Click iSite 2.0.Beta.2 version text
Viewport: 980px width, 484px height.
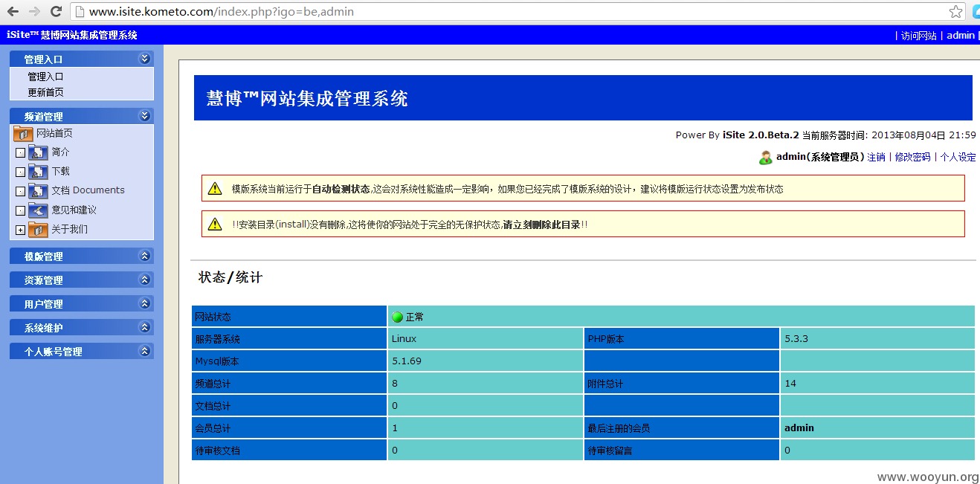(761, 135)
